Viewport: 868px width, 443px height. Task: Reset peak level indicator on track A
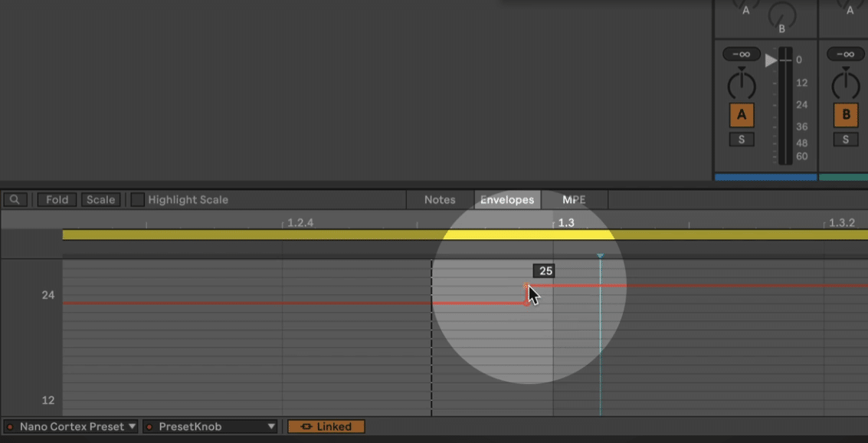point(741,54)
